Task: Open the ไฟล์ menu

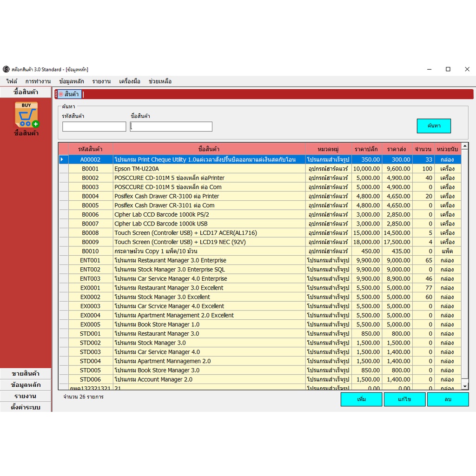Action: point(12,81)
